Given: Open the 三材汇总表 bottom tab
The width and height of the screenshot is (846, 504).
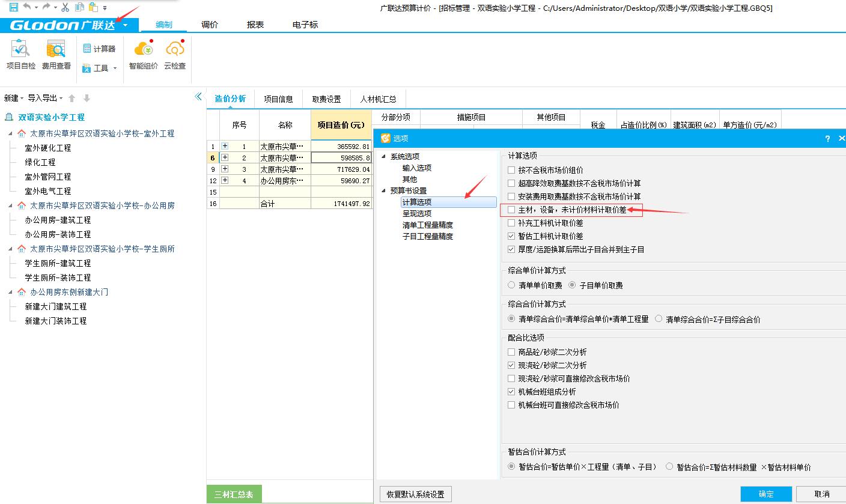Looking at the screenshot, I should click(x=234, y=494).
